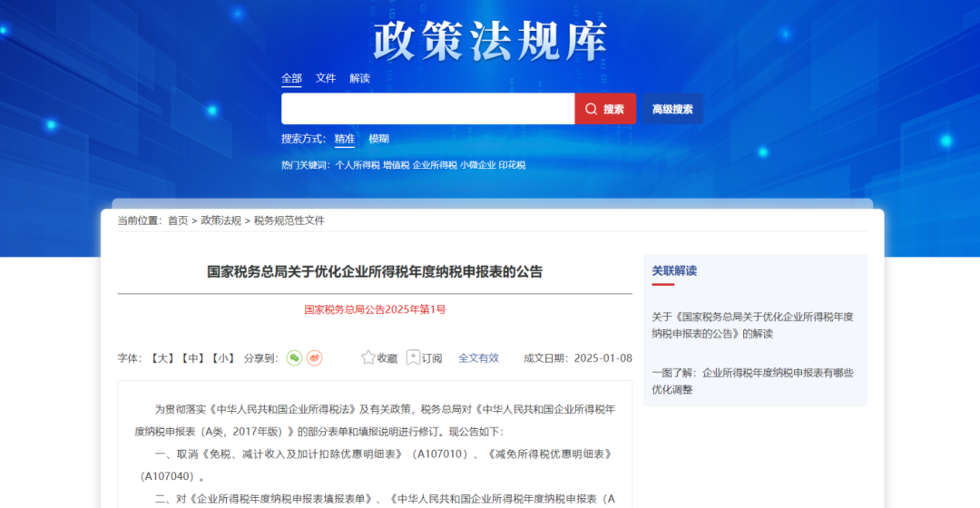Click hot keyword 个人所得税

[x=358, y=165]
